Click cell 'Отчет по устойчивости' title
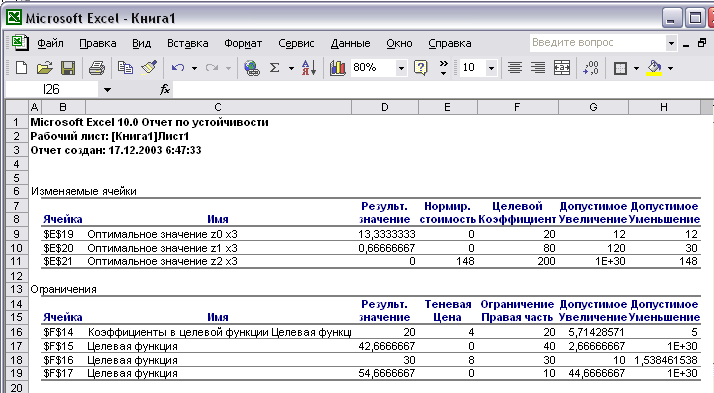Viewport: 714px width, 393px height. pyautogui.click(x=149, y=122)
